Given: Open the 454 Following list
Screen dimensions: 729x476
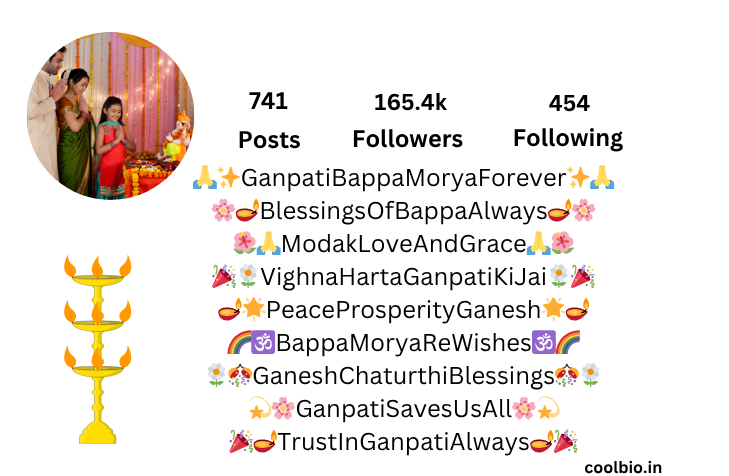Looking at the screenshot, I should 568,121.
